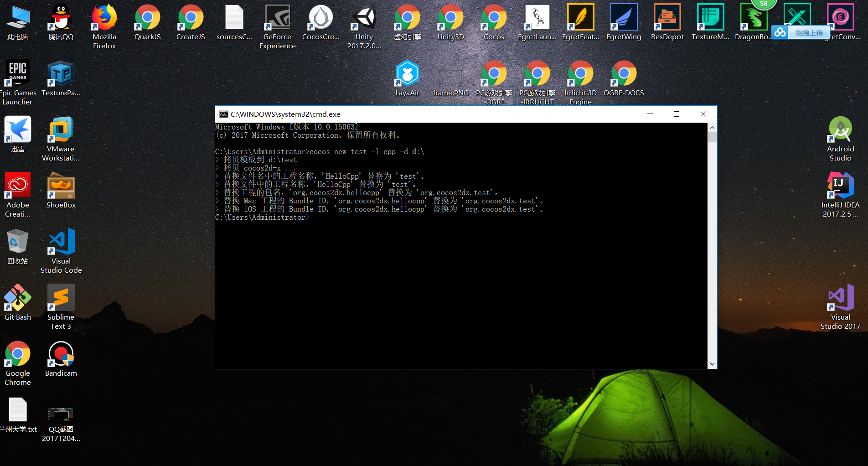The height and width of the screenshot is (466, 868).
Task: Open the LayaAir desktop icon
Action: tap(408, 78)
